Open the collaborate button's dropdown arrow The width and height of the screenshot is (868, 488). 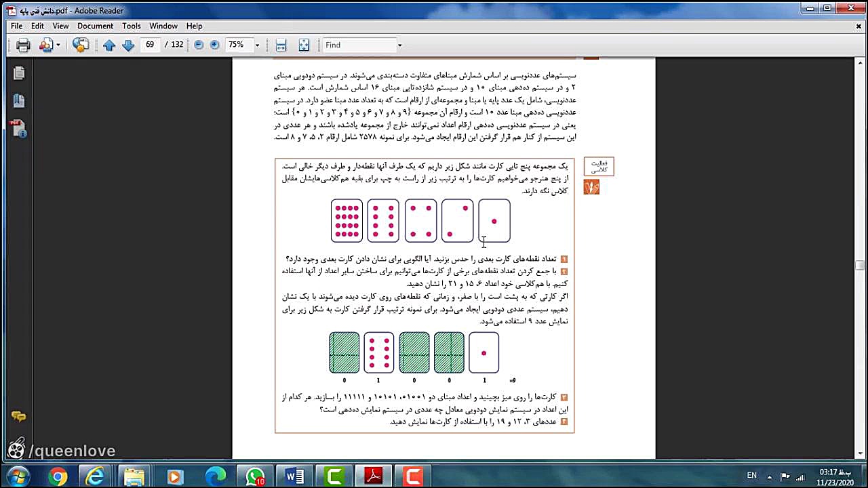(58, 45)
